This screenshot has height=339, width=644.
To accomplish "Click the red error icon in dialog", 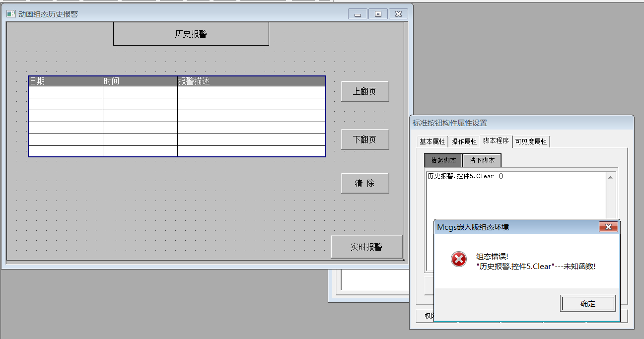I will (459, 259).
